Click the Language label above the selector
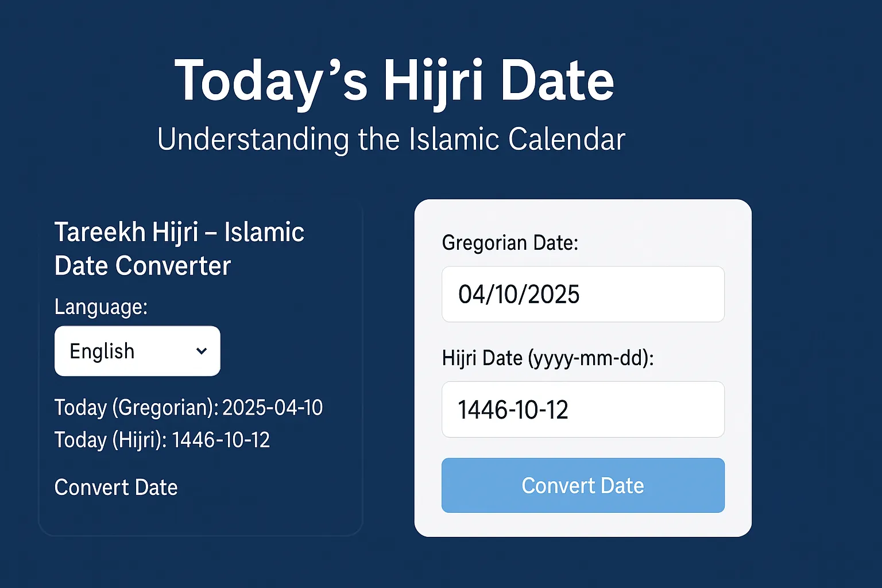 tap(100, 307)
